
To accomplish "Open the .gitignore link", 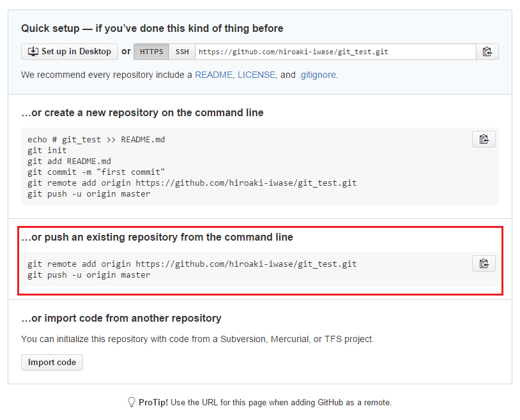I will [x=317, y=75].
